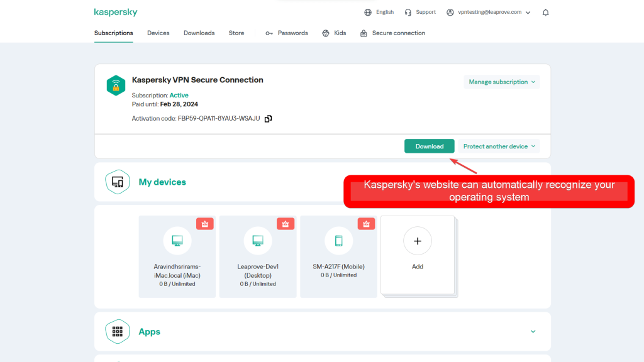Click the Active subscription status text
The image size is (644, 362).
(x=179, y=96)
